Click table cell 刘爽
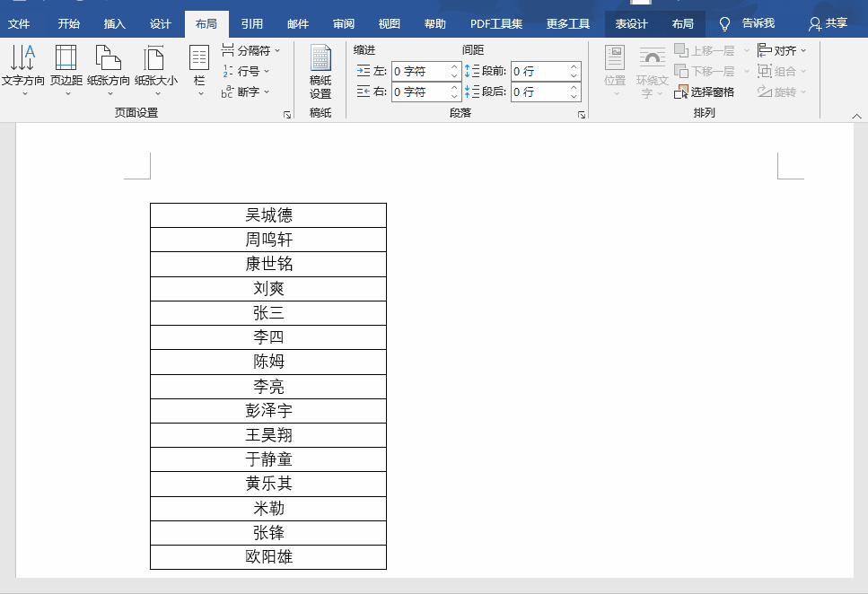 click(268, 289)
